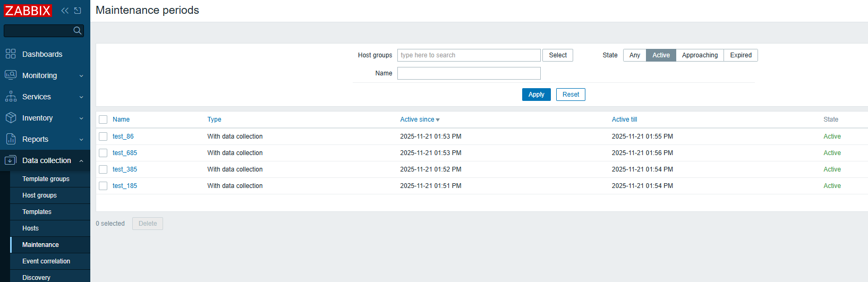Click the Monitoring sidebar icon
The image size is (868, 282).
click(11, 75)
